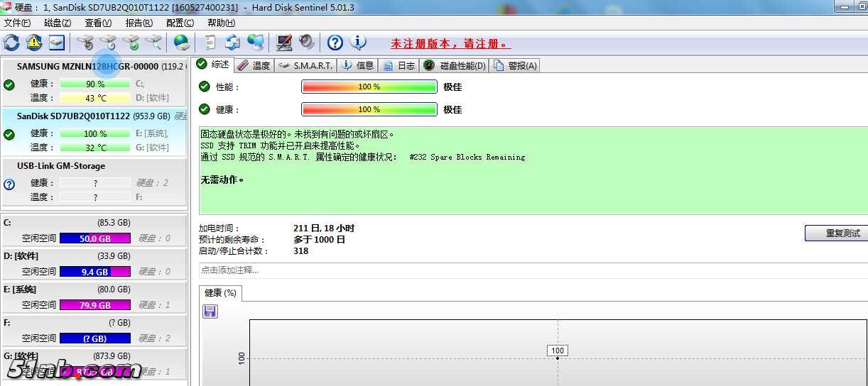Open the 帮助(H) menu
The height and width of the screenshot is (386, 868).
click(221, 23)
